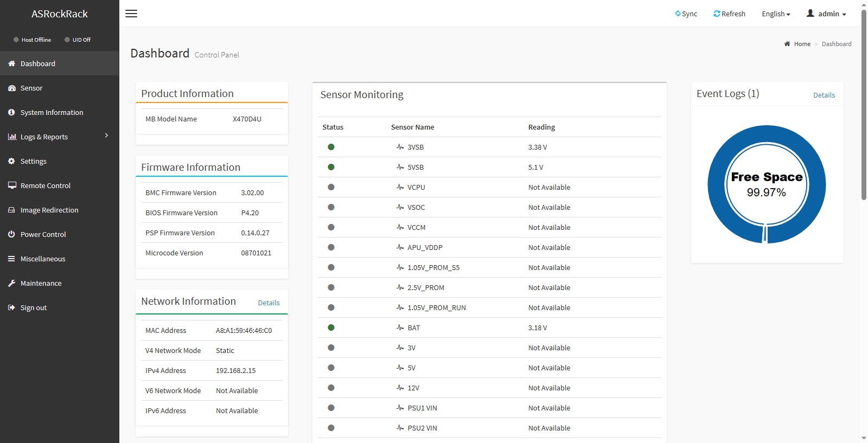868x443 pixels.
Task: Open Sensor page via its gauge icon
Action: 11,88
